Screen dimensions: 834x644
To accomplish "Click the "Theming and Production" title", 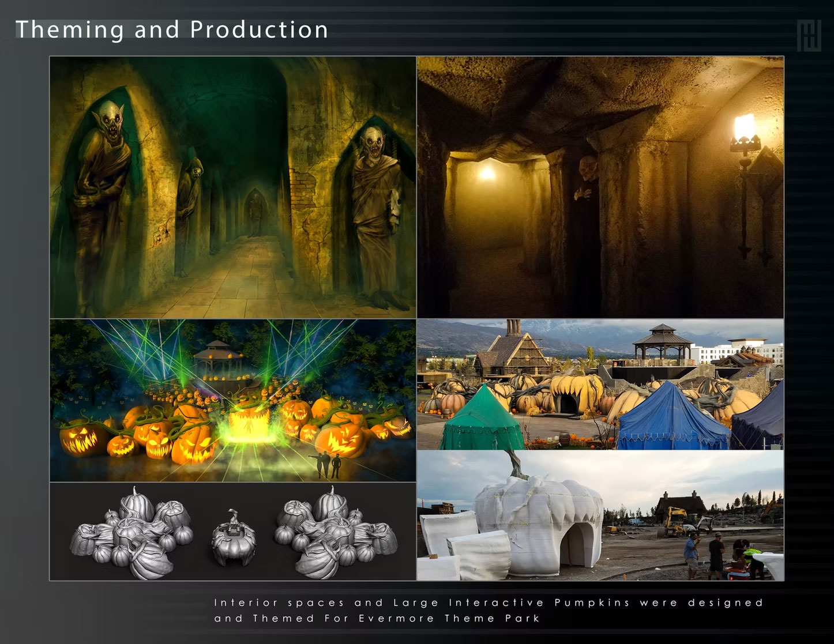I will pyautogui.click(x=171, y=30).
